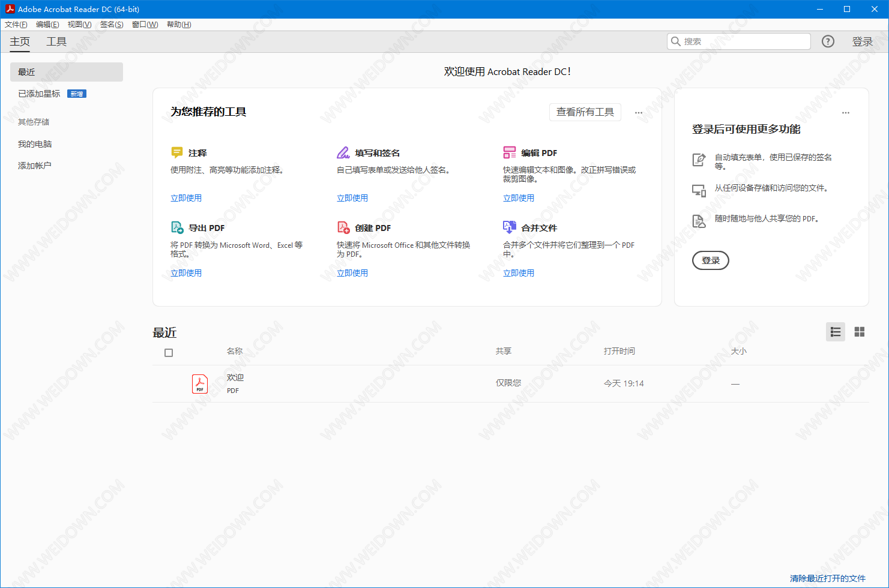Screen dimensions: 889x588
Task: Click the search magnifier icon
Action: (x=676, y=41)
